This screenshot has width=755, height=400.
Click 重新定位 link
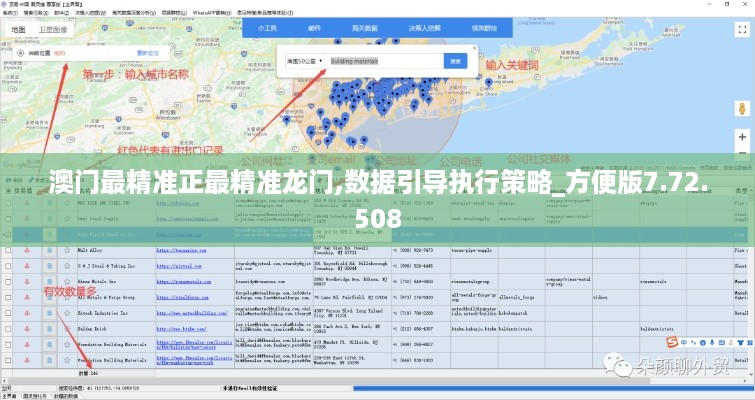coord(148,53)
